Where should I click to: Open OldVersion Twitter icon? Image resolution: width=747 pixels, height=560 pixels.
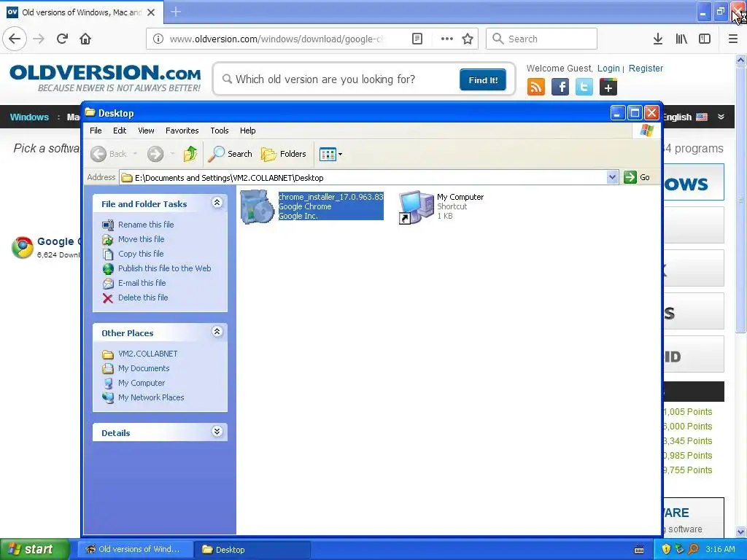tap(584, 87)
